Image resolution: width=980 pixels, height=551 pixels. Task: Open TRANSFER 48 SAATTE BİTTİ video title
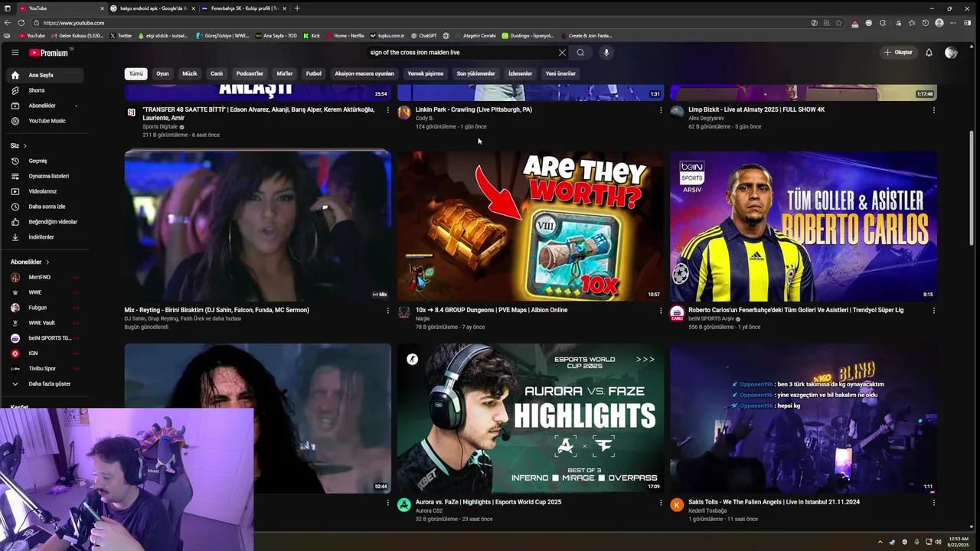[x=258, y=113]
